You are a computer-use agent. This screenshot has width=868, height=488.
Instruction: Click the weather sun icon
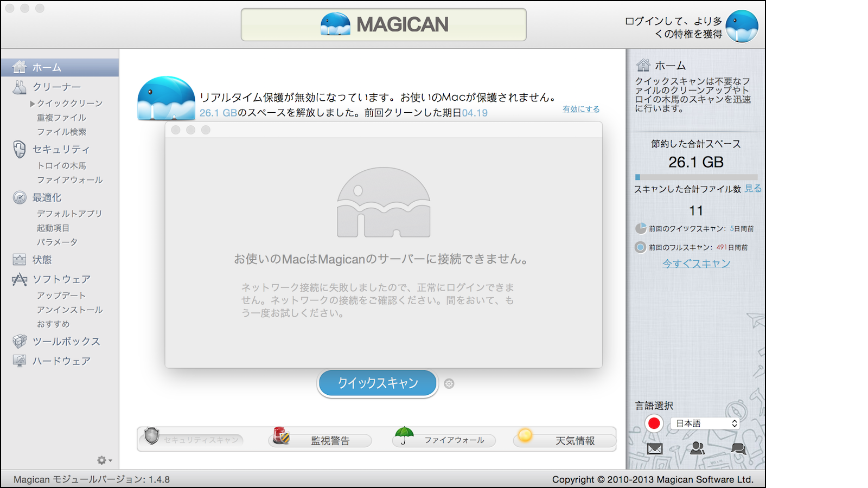[525, 435]
